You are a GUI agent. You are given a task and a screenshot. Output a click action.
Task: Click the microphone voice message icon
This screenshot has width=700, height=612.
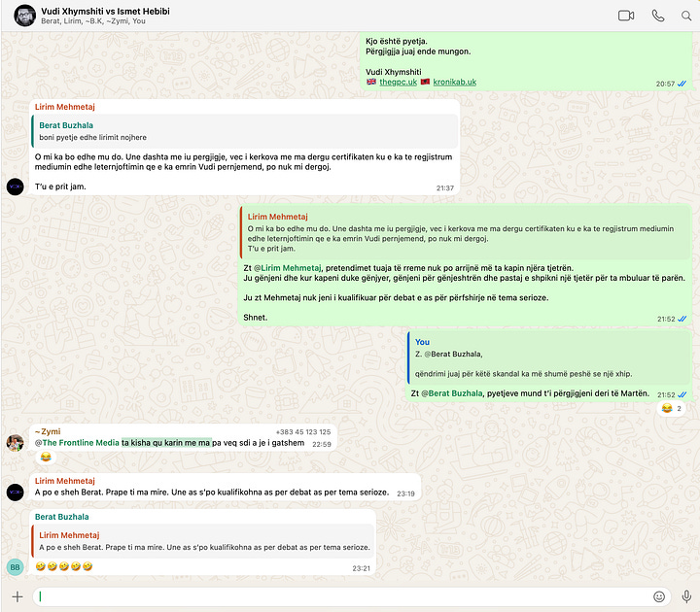(x=686, y=596)
